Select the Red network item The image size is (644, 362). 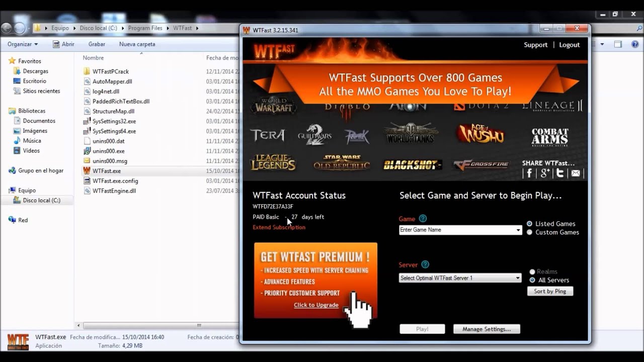[x=23, y=220]
